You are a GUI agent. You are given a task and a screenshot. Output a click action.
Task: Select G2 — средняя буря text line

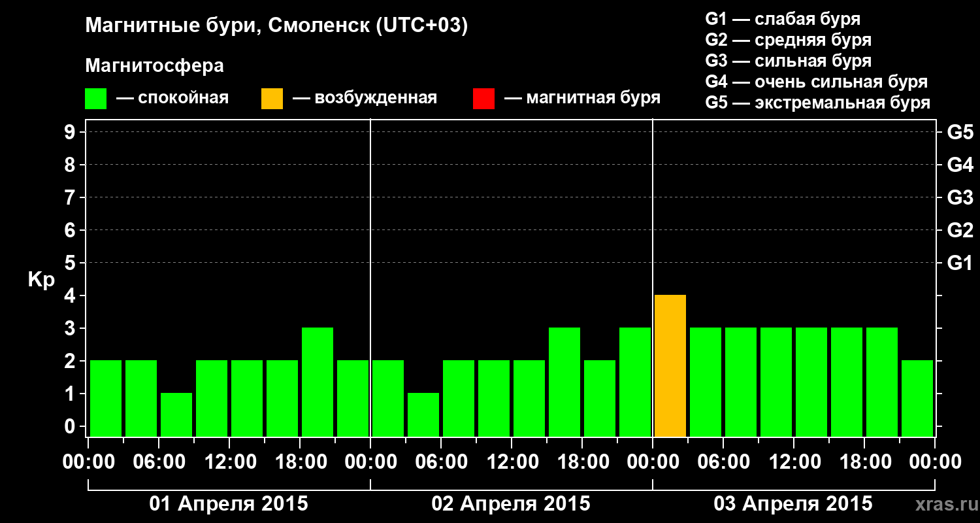coord(789,40)
